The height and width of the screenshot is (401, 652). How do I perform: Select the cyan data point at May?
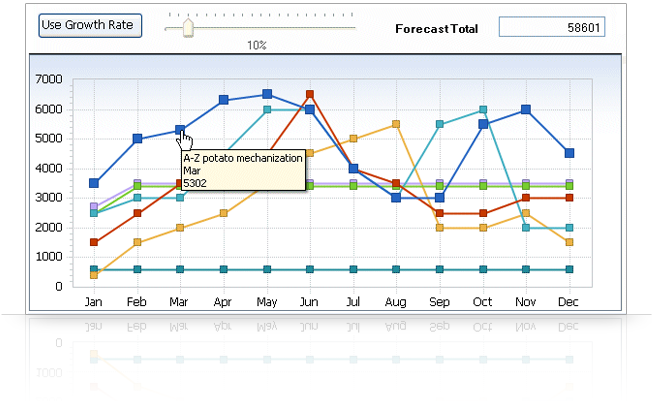(x=267, y=109)
